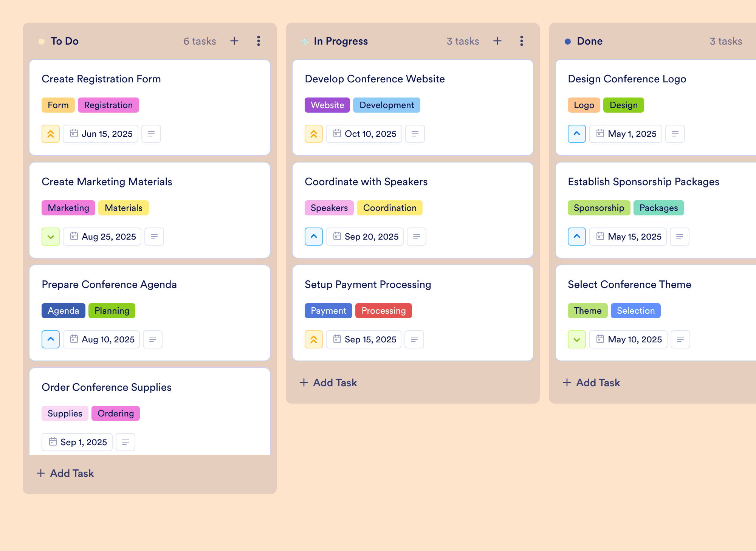The image size is (756, 551).
Task: Click plus icon in To Do header
Action: click(x=234, y=41)
